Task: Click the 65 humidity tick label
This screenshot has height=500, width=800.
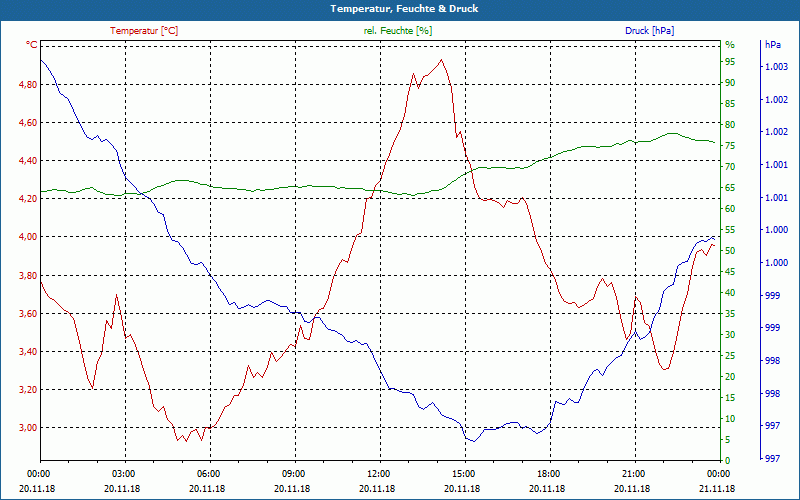Action: [x=730, y=188]
